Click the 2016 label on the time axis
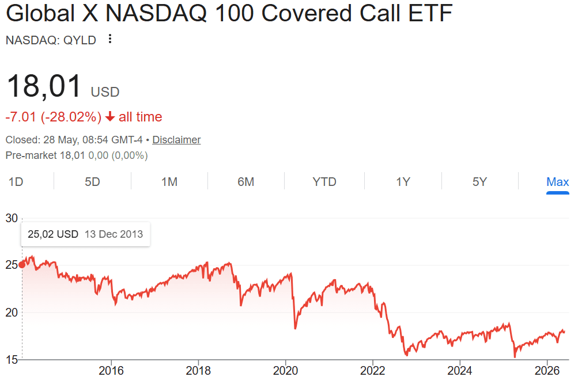Image resolution: width=578 pixels, height=392 pixels. pyautogui.click(x=111, y=371)
